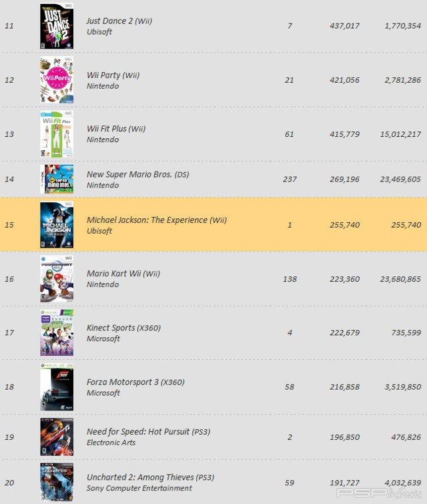Click the Mario Kart Wii box art
427x504 pixels.
point(56,278)
